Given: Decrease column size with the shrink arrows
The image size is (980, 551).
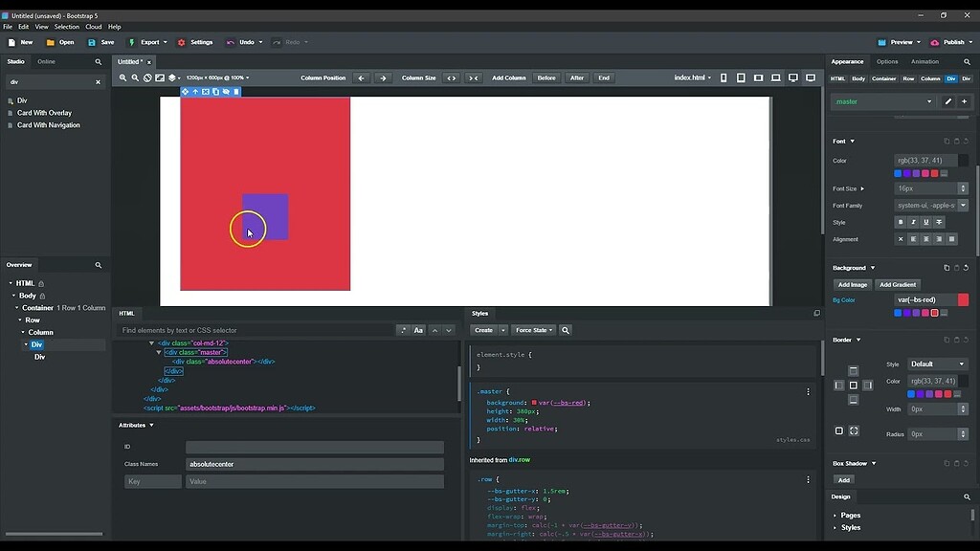Looking at the screenshot, I should pos(474,78).
